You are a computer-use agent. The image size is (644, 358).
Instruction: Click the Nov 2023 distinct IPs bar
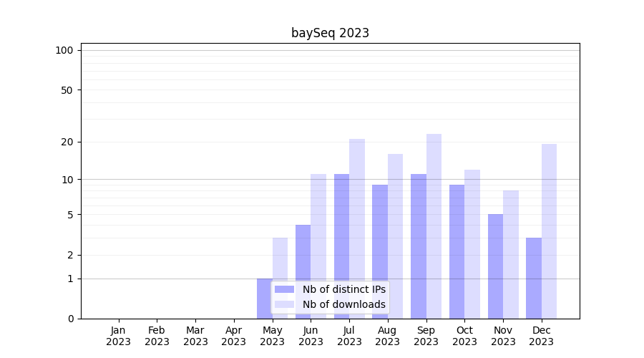495,266
